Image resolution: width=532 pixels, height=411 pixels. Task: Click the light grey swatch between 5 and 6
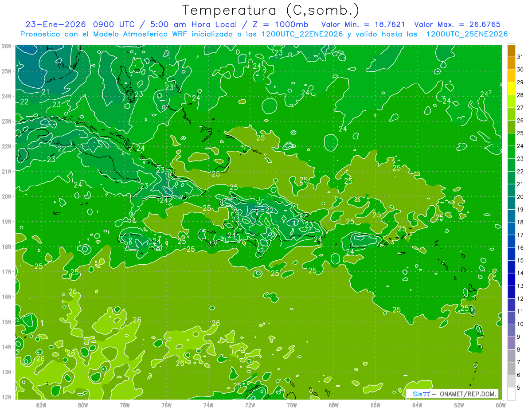pyautogui.click(x=511, y=381)
